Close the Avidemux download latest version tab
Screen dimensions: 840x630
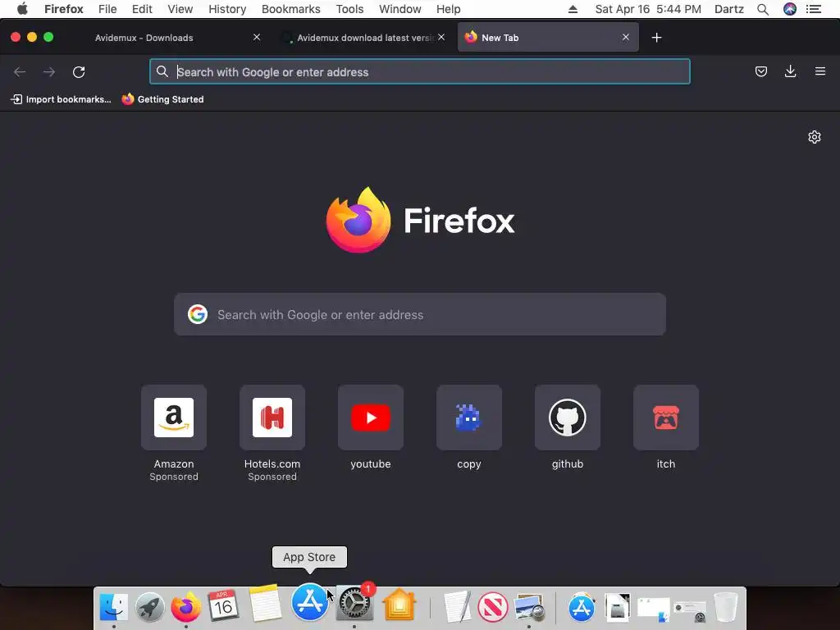click(441, 37)
